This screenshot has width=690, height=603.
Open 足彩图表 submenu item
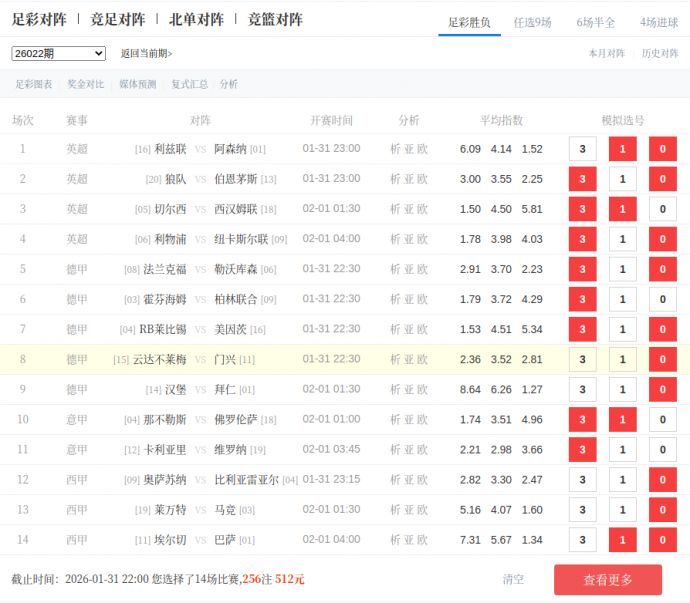34,85
